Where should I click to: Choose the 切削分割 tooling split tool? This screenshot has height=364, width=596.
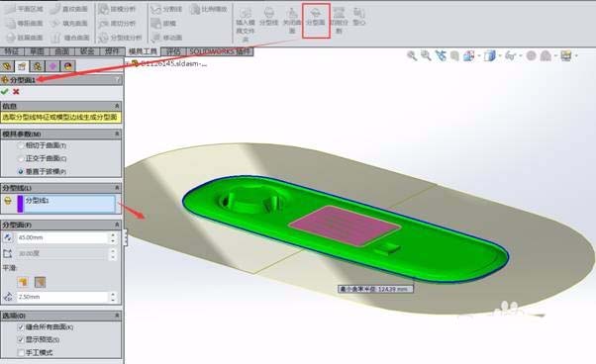(339, 21)
